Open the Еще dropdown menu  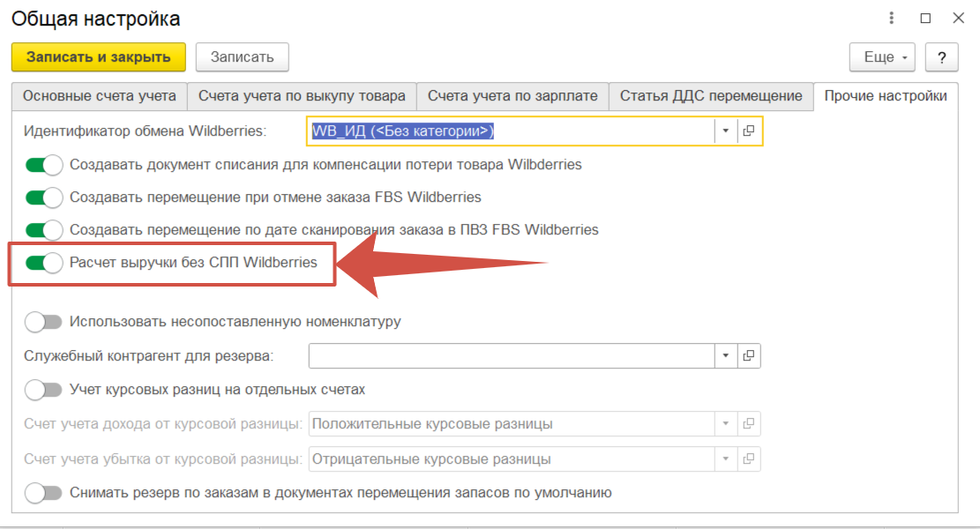882,57
